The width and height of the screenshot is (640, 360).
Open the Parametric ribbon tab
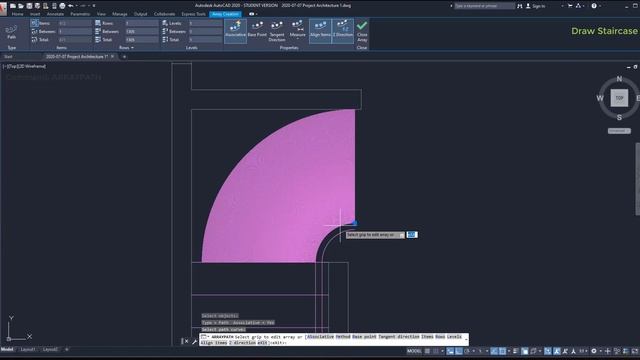pos(80,14)
